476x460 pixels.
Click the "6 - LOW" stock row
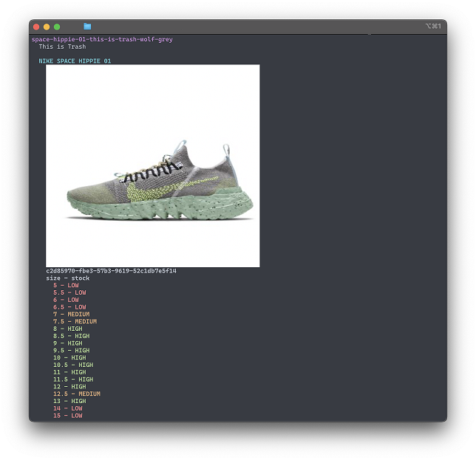coord(66,300)
